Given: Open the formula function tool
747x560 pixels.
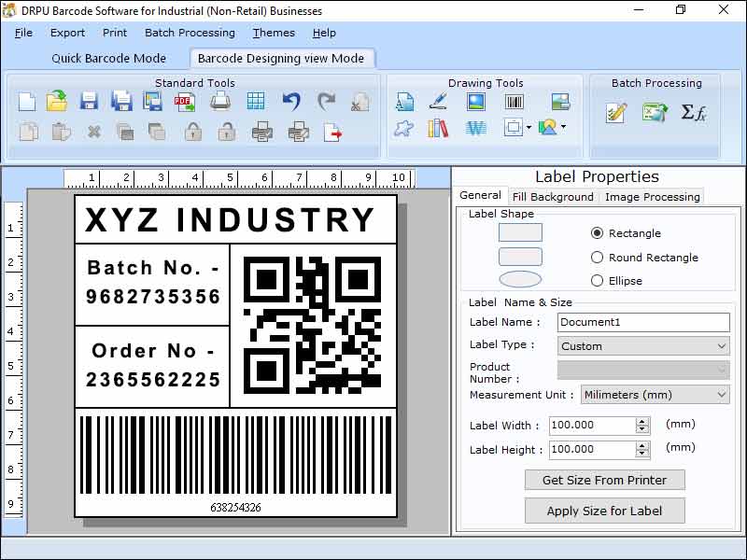Looking at the screenshot, I should pos(694,111).
